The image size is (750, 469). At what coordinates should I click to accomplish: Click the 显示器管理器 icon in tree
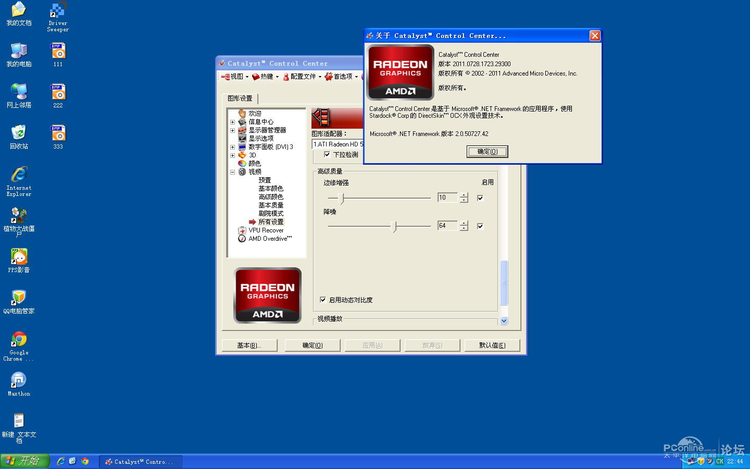click(242, 130)
